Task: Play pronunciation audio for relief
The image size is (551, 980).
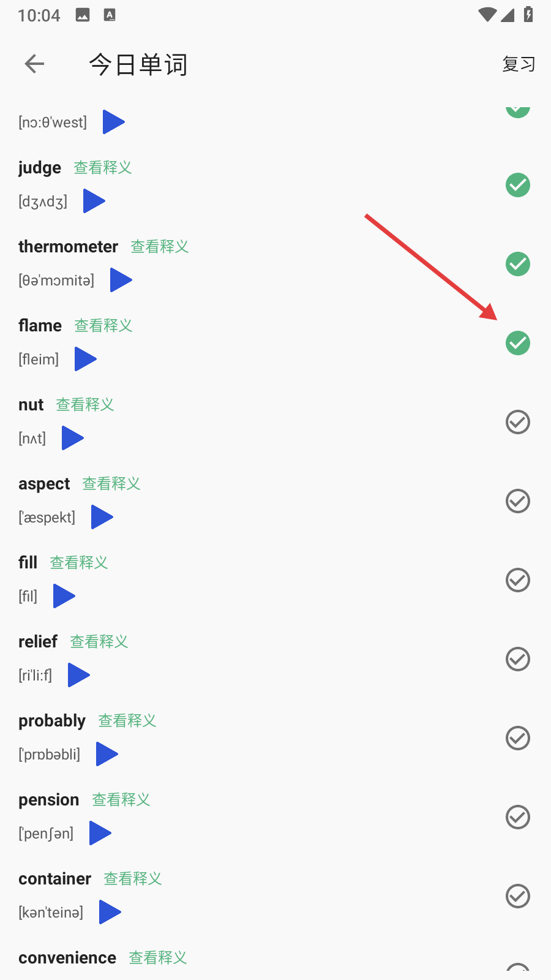Action: coord(79,675)
